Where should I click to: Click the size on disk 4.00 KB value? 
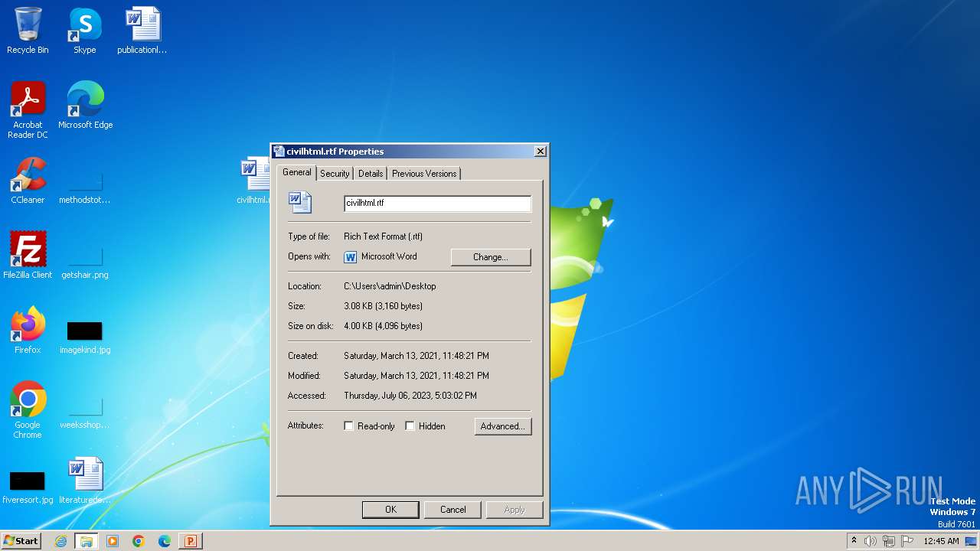pyautogui.click(x=383, y=326)
